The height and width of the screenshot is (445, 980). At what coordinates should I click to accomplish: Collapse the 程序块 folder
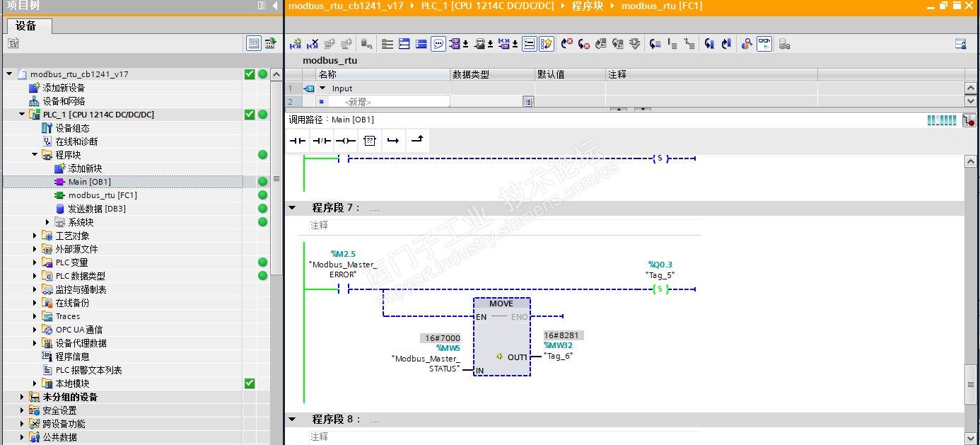click(35, 155)
